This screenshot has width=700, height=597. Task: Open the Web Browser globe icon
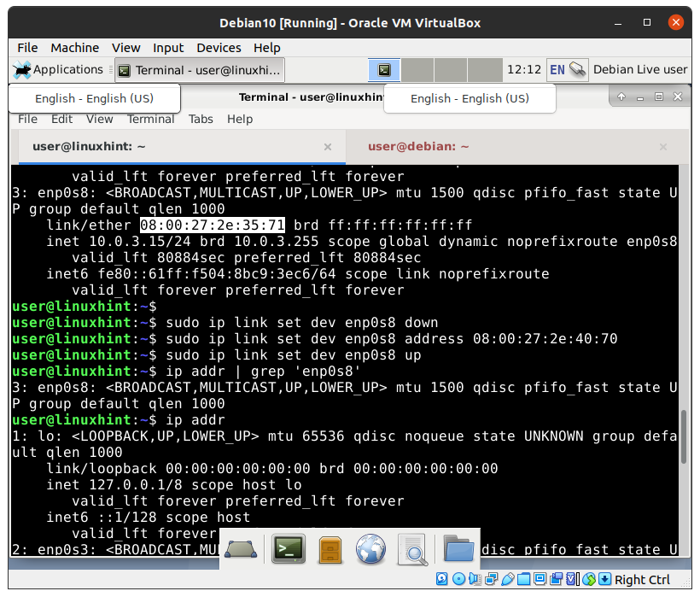tap(371, 549)
